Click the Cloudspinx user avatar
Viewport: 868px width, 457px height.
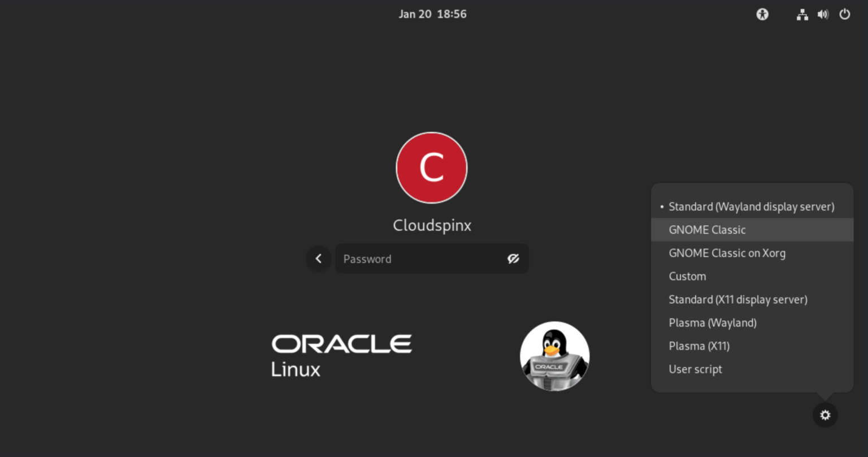point(432,167)
